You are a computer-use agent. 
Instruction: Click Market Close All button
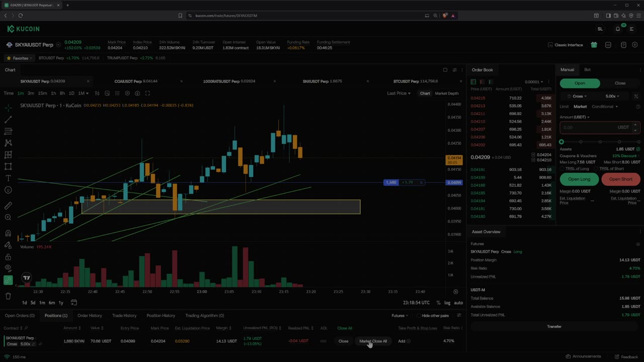coord(373,341)
